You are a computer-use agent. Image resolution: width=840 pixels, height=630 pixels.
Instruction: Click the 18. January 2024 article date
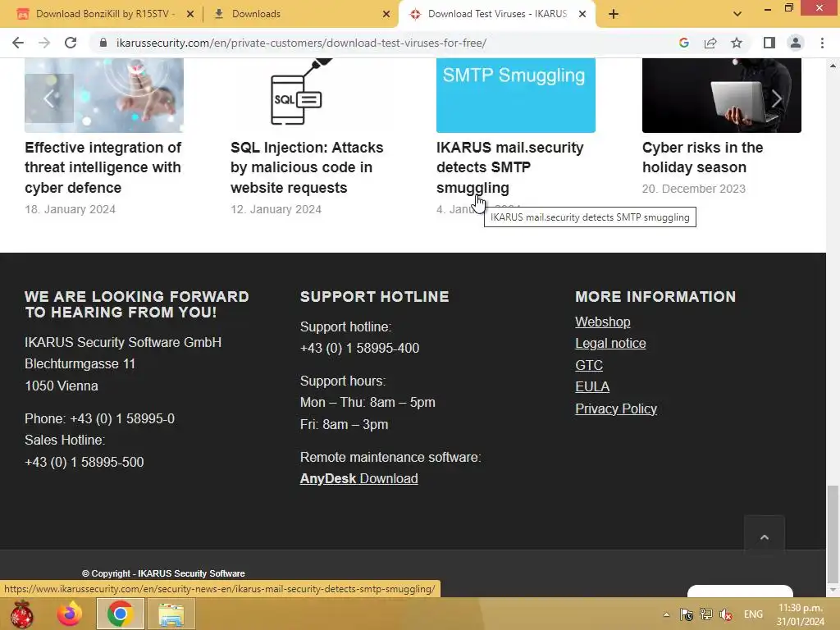click(x=71, y=209)
